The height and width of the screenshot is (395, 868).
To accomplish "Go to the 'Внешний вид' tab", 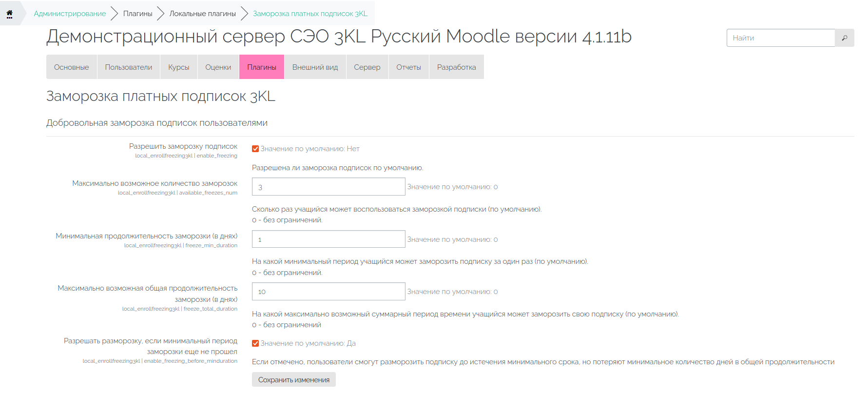I will (x=315, y=67).
